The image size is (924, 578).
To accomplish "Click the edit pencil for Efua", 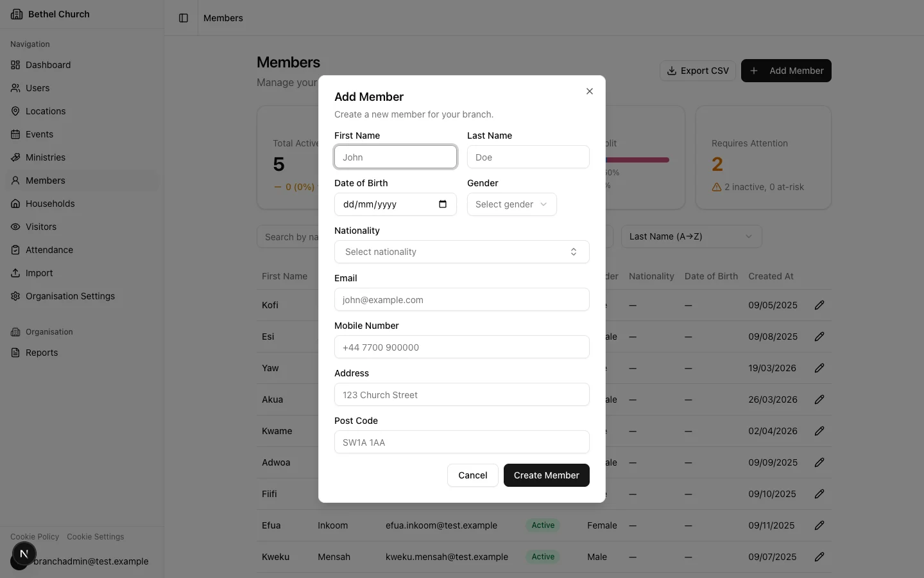I will tap(819, 525).
